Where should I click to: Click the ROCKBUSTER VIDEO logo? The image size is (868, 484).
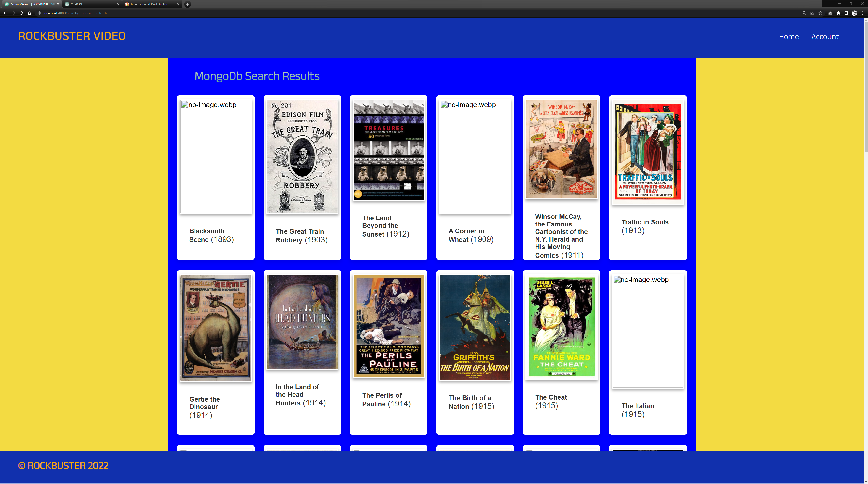pyautogui.click(x=72, y=36)
